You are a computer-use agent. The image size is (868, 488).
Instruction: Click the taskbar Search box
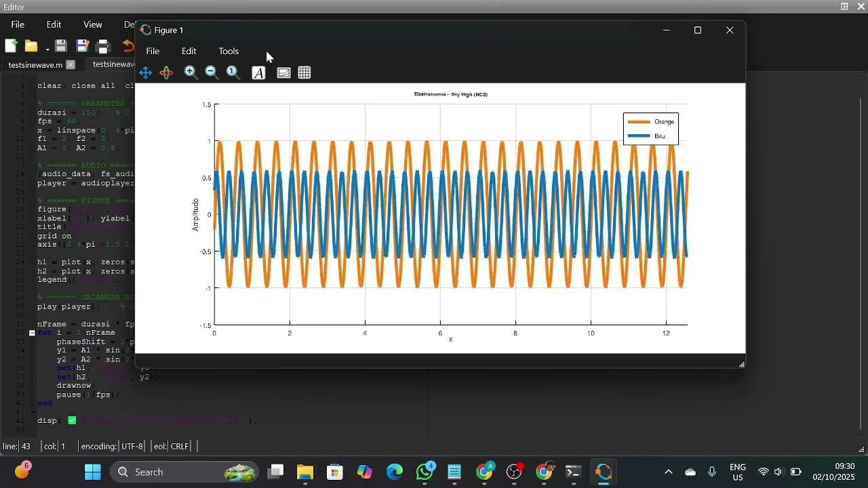point(185,472)
